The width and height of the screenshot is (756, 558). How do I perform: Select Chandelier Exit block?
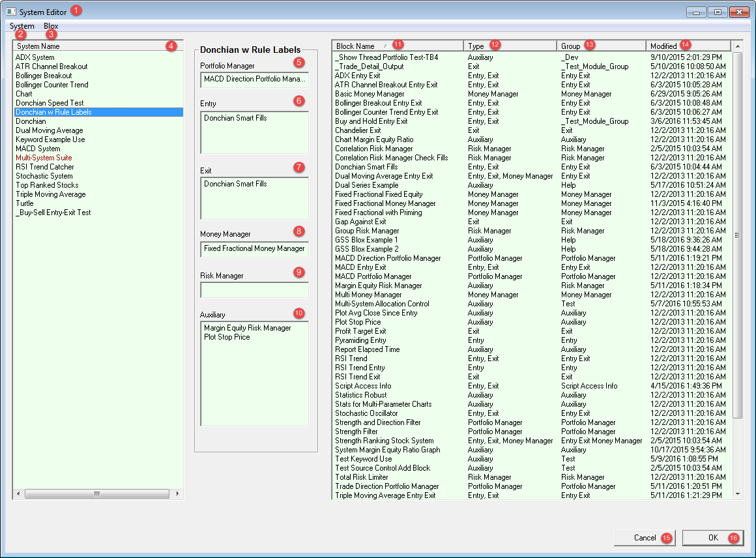click(532, 130)
